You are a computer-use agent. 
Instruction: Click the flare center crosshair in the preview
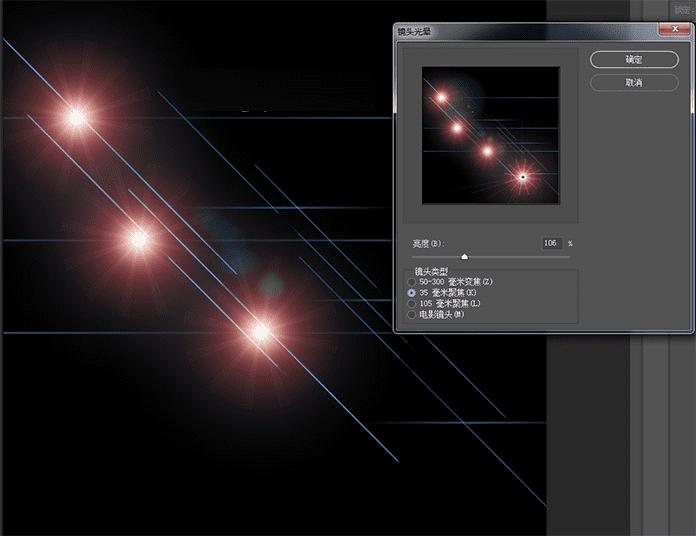523,177
